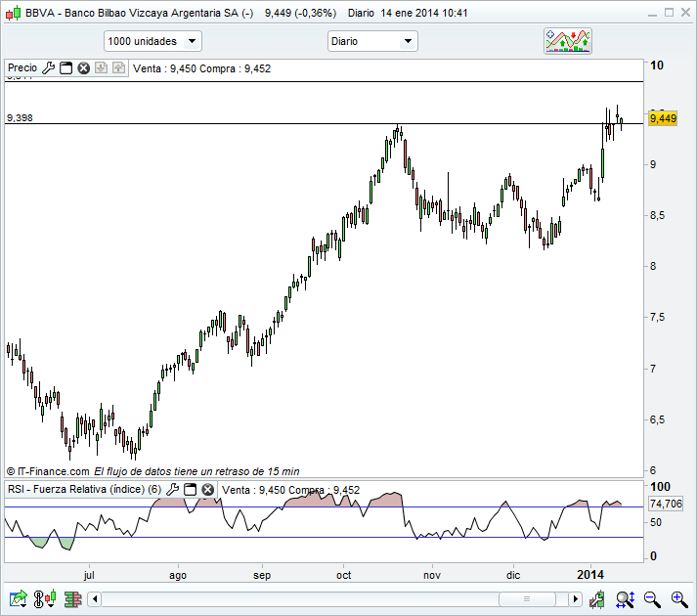Open the Diario timeframe dropdown
Viewport: 697px width, 616px height.
(x=372, y=41)
